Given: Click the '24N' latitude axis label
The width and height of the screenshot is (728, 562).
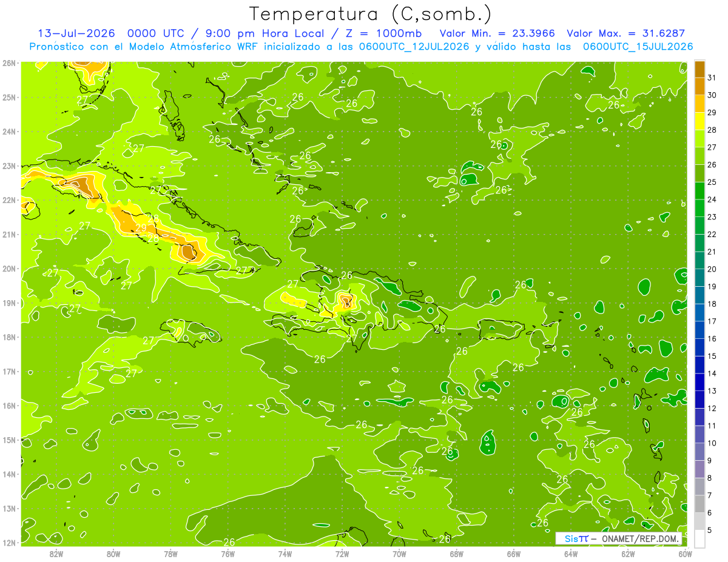Looking at the screenshot, I should tap(8, 132).
